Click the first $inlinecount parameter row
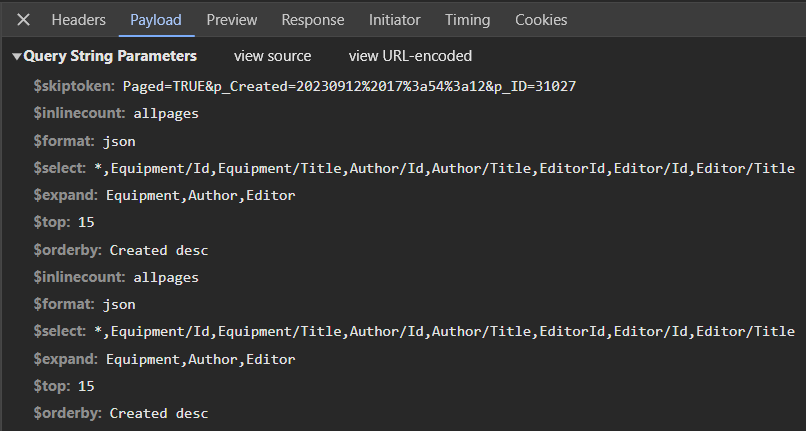The width and height of the screenshot is (806, 431). tap(116, 114)
